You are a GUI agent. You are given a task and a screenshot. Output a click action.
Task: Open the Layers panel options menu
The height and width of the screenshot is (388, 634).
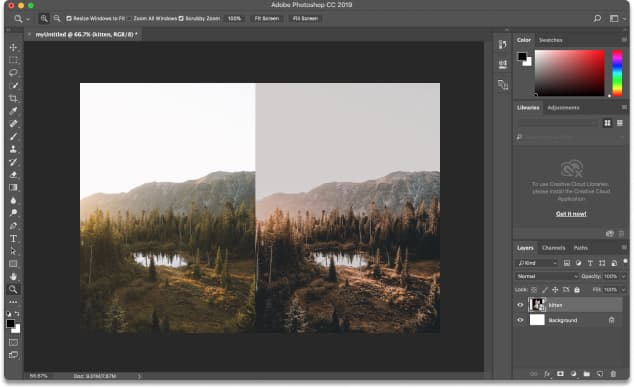624,247
